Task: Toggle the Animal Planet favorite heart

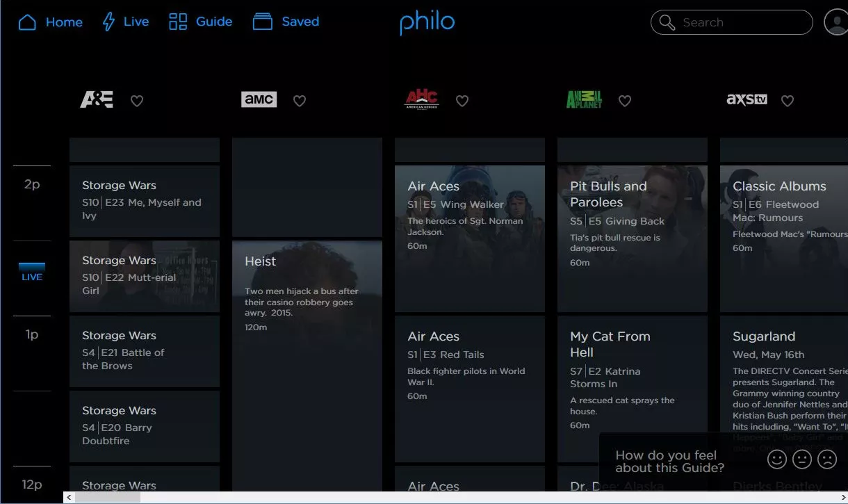Action: (x=625, y=101)
